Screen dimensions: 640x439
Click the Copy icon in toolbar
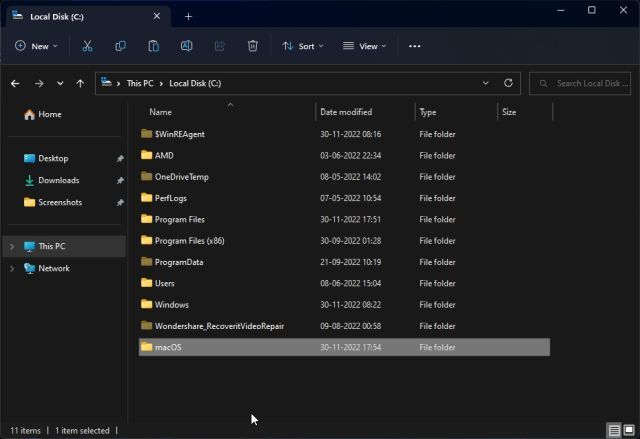[120, 46]
